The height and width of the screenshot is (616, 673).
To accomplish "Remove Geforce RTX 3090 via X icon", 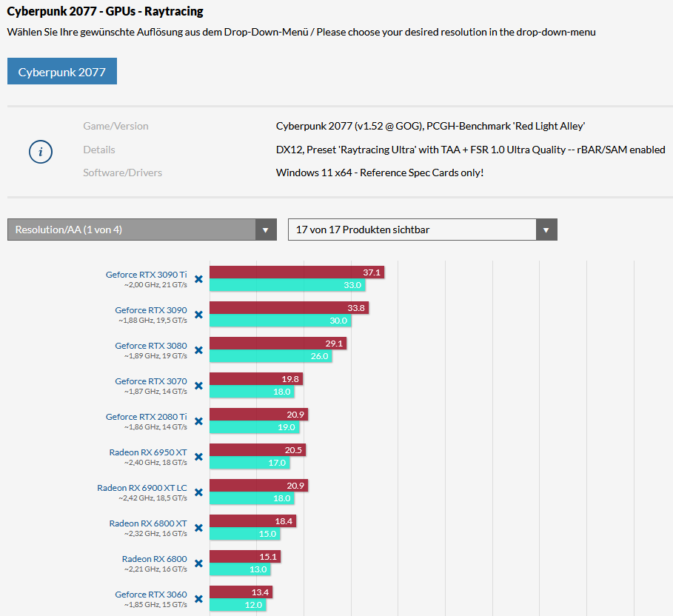I will pyautogui.click(x=198, y=315).
